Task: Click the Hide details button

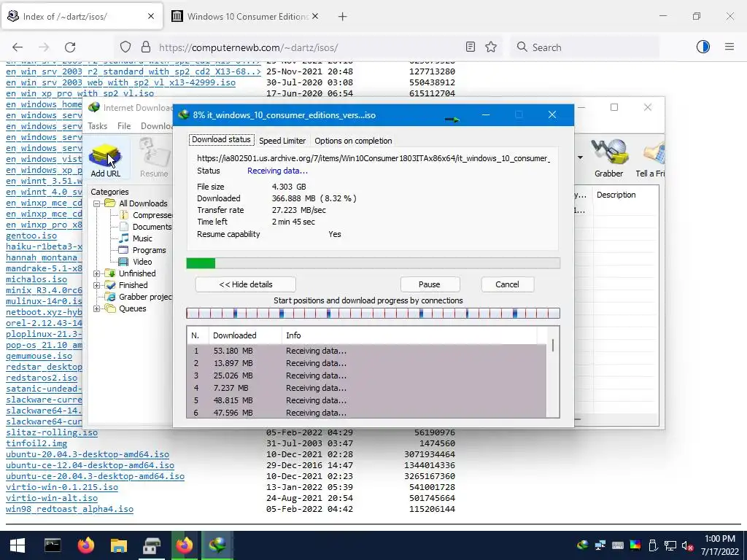Action: pos(245,284)
